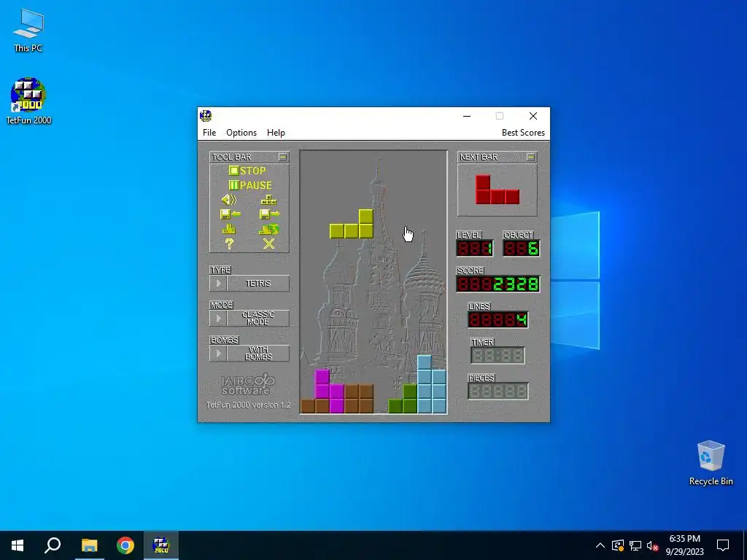Click the yellow X exit icon

(268, 244)
